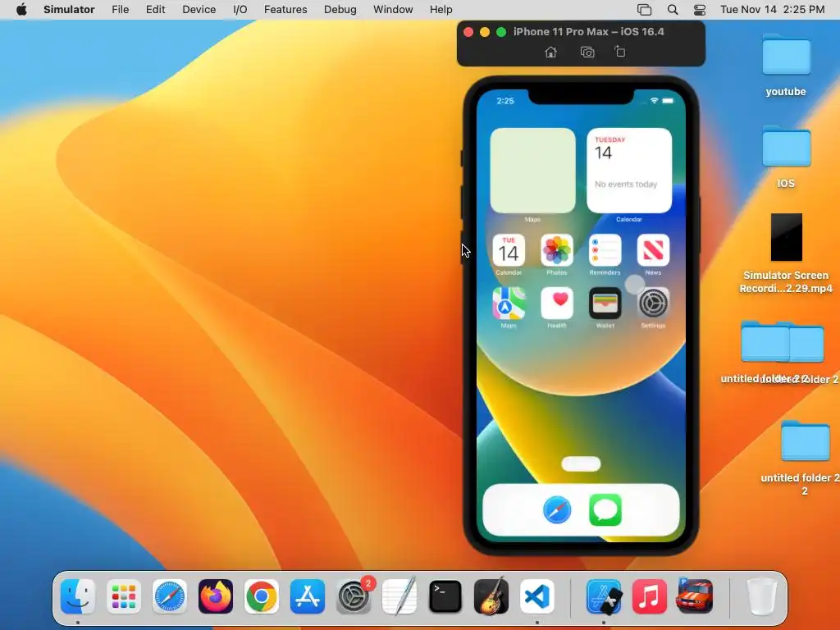The width and height of the screenshot is (840, 630).
Task: Open the Maps app icon on iPhone
Action: pyautogui.click(x=509, y=304)
